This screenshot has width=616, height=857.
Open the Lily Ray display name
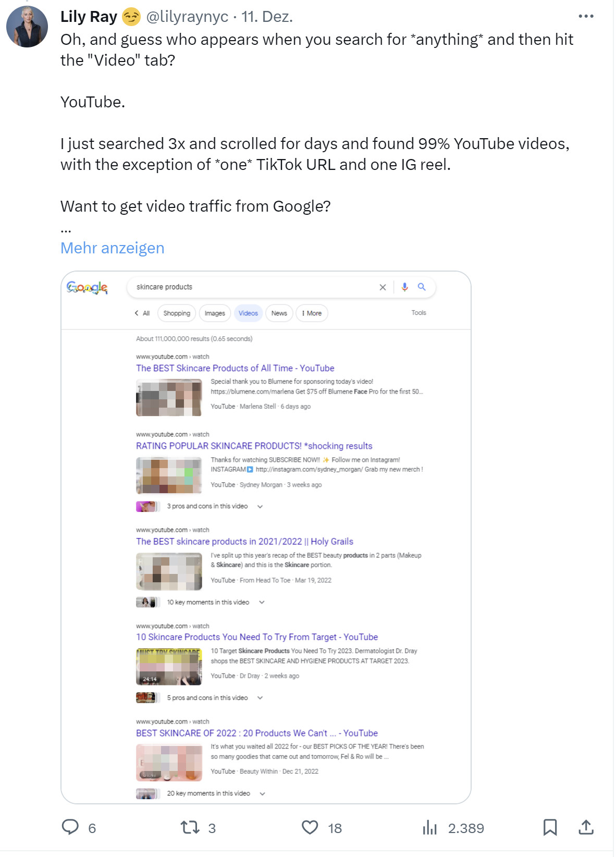click(89, 17)
